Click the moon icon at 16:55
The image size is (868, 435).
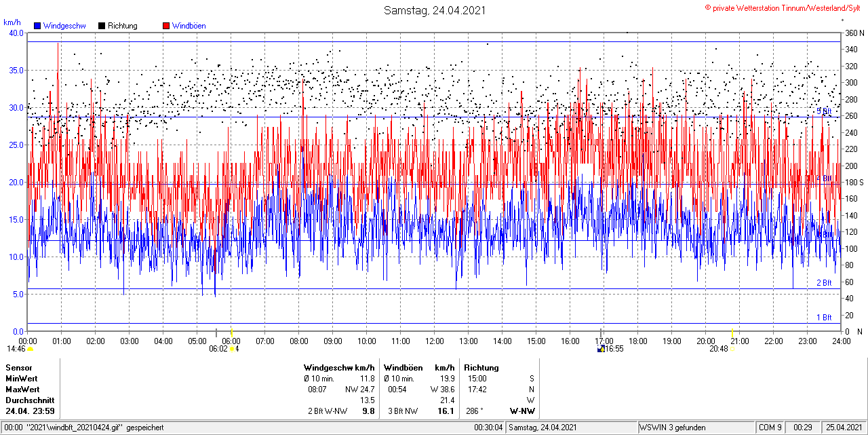[x=601, y=349]
